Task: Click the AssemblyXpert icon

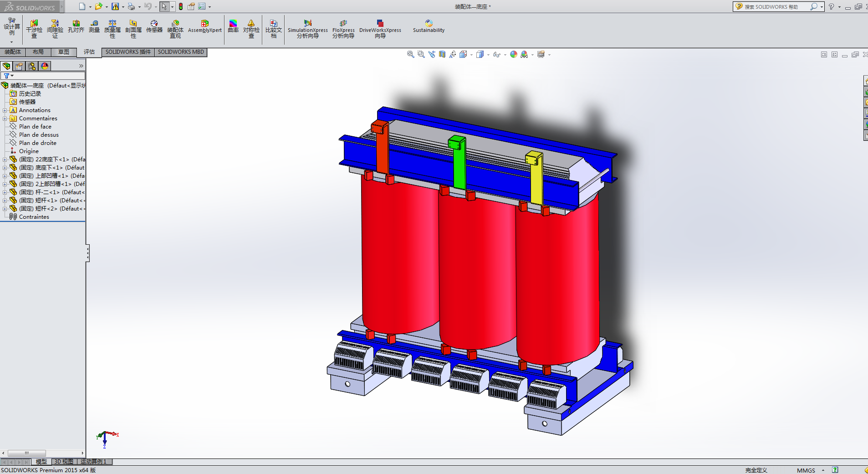Action: [204, 26]
